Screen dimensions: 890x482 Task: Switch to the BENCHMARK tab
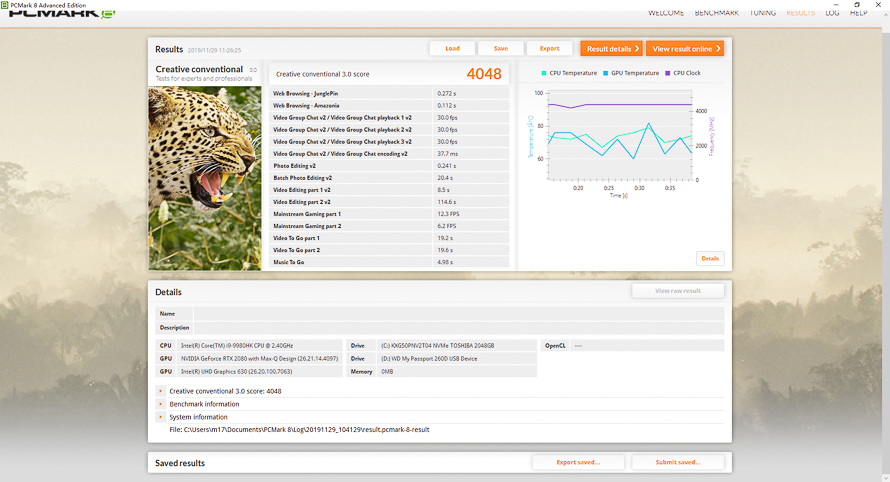coord(716,13)
